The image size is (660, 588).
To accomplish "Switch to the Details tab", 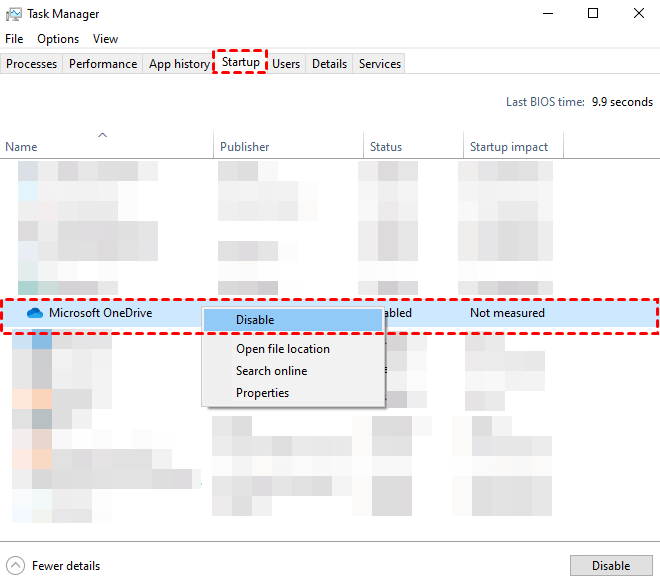I will point(329,64).
